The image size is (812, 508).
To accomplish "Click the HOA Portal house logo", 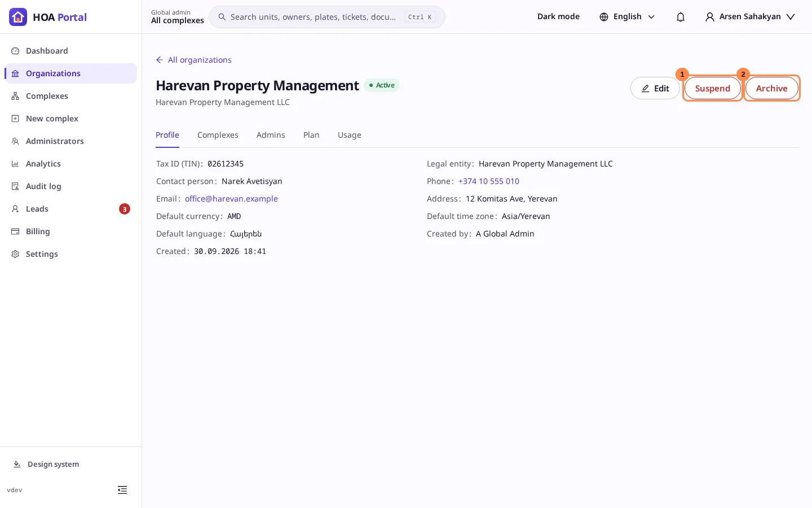I will tap(18, 17).
